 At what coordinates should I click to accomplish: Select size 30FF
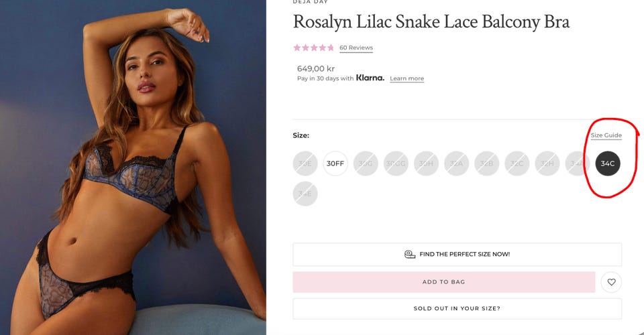[x=335, y=163]
